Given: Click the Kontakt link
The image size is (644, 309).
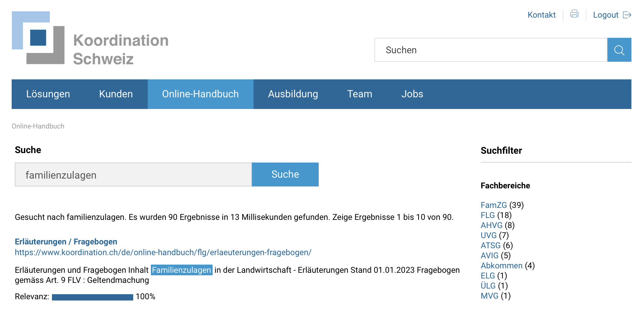Looking at the screenshot, I should coord(541,15).
